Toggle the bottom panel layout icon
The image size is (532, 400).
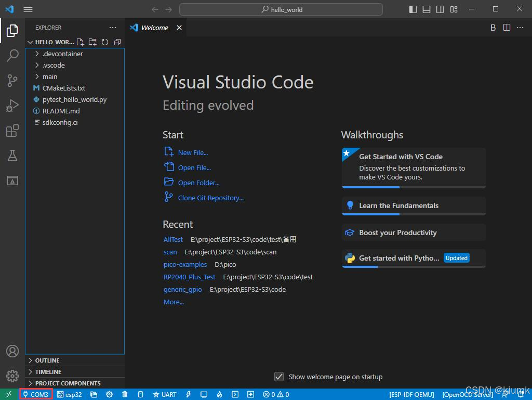[x=427, y=9]
